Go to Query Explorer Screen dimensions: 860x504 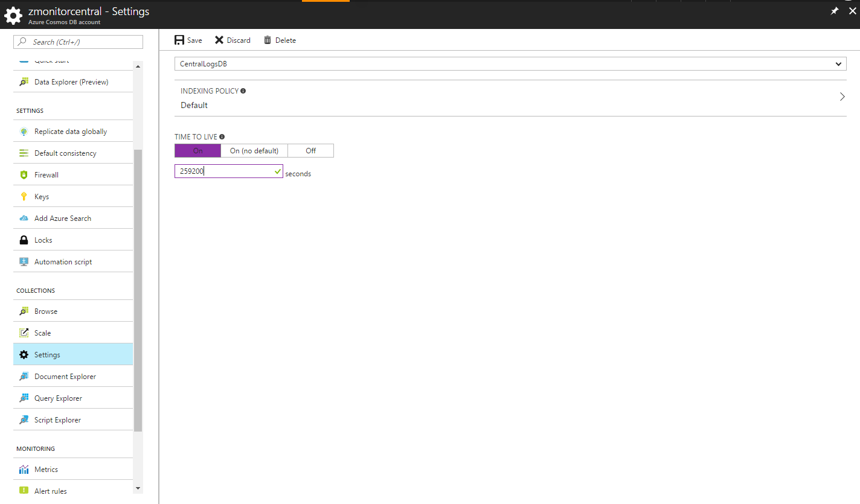73,398
